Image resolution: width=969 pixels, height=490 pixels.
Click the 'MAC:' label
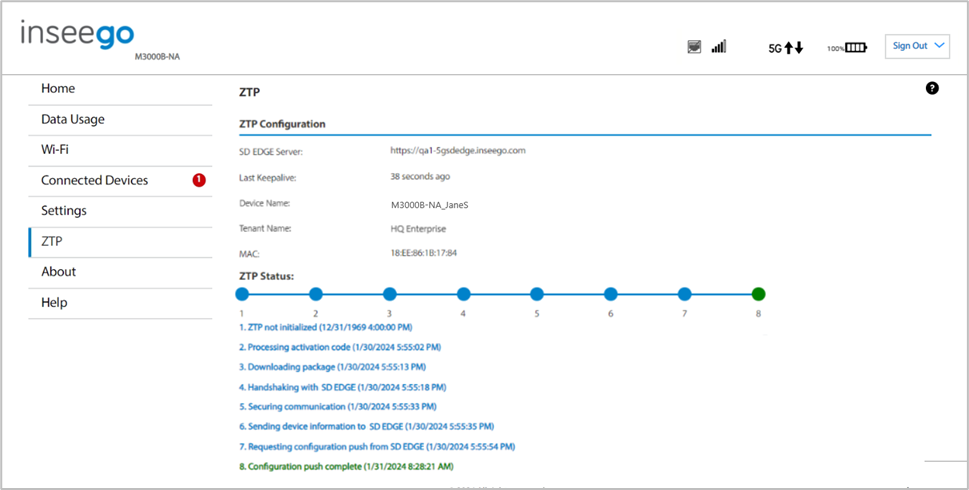tap(250, 254)
